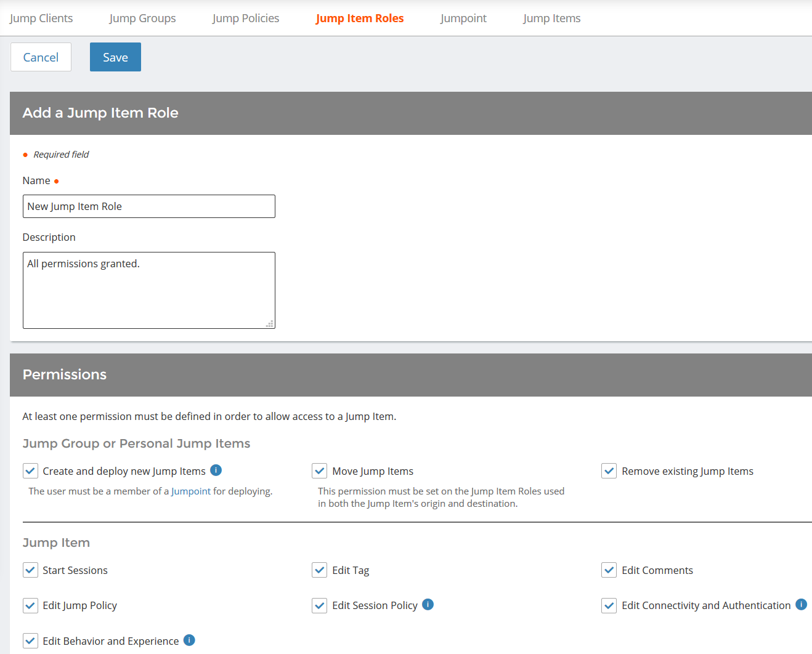Screen dimensions: 812x654
Task: Uncheck the Edit Comments permission
Action: [x=609, y=570]
